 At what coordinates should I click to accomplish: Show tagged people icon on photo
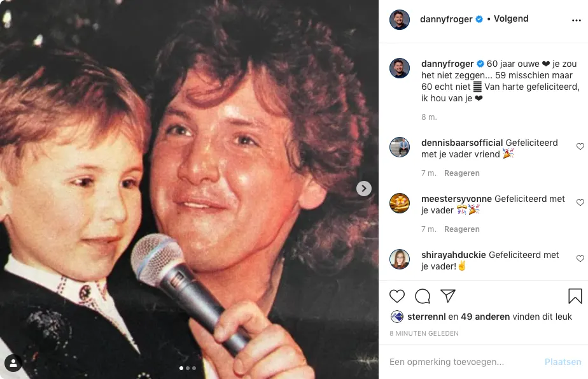click(x=13, y=363)
